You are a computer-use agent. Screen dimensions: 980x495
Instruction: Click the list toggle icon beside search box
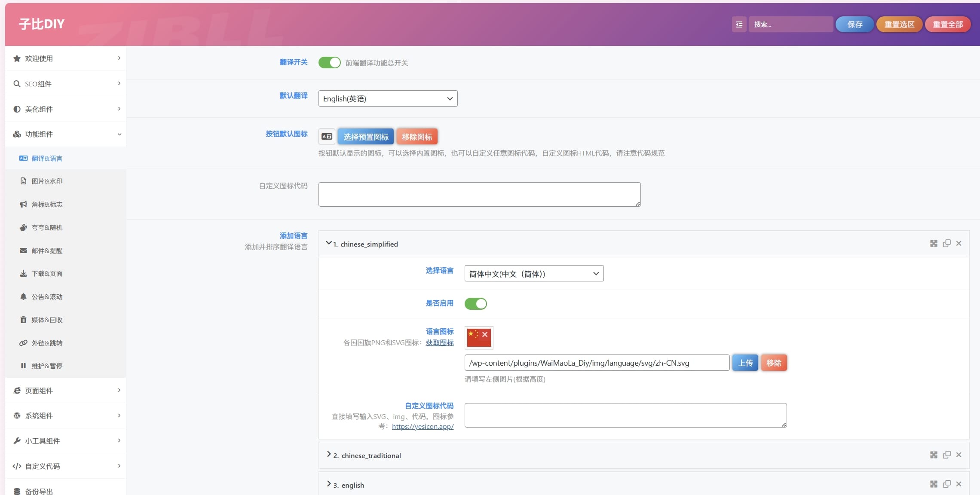pos(739,24)
